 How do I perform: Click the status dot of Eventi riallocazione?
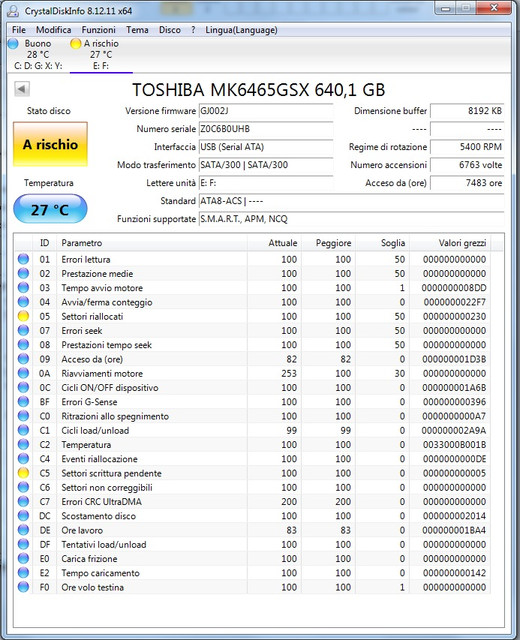pyautogui.click(x=24, y=459)
